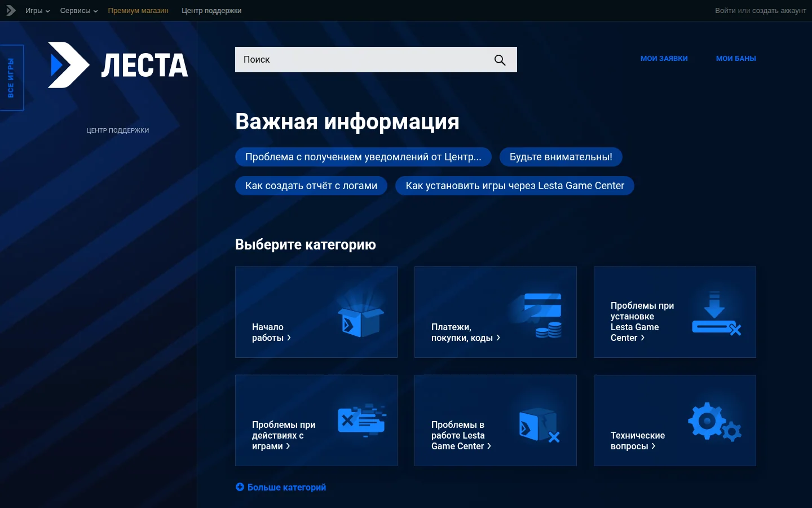Viewport: 812px width, 508px height.
Task: Open Как установить игры через Lesta Game Center
Action: coord(515,186)
